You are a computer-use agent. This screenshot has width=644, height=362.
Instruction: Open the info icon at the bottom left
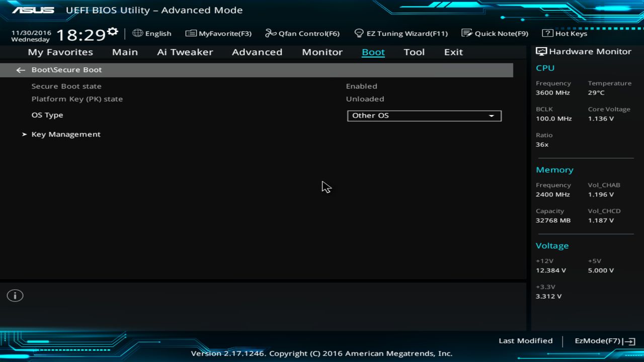click(15, 296)
